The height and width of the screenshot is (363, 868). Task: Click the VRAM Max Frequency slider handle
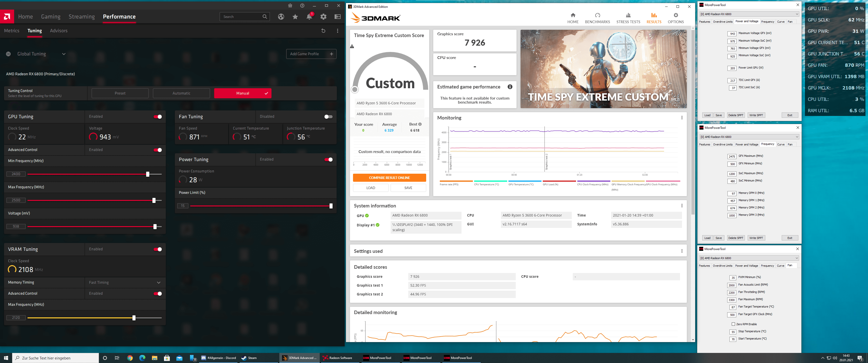click(134, 318)
